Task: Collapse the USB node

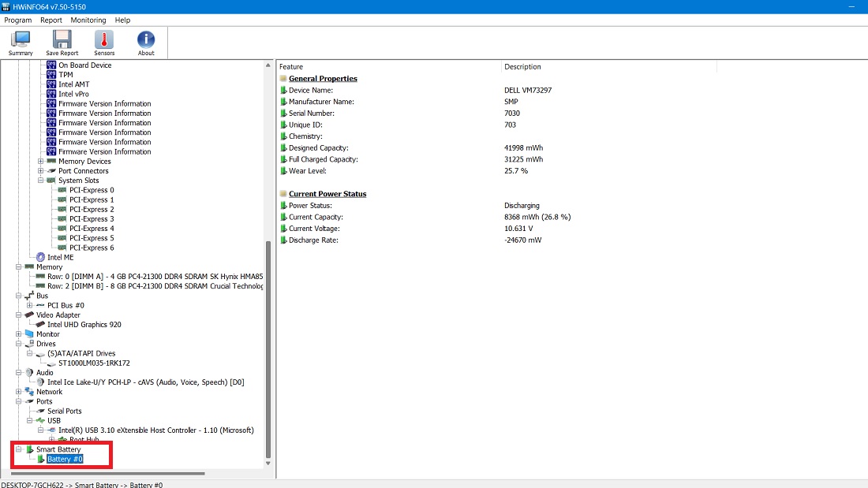Action: (x=29, y=420)
